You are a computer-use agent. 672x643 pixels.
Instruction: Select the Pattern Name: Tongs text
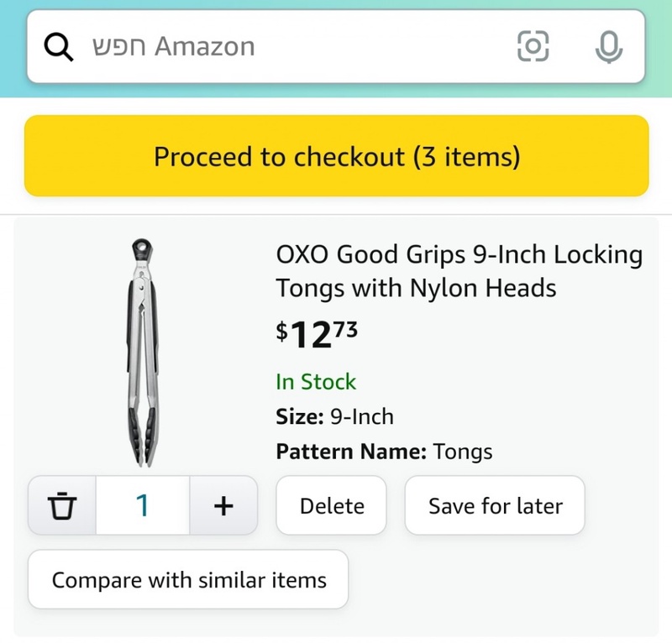(x=384, y=452)
